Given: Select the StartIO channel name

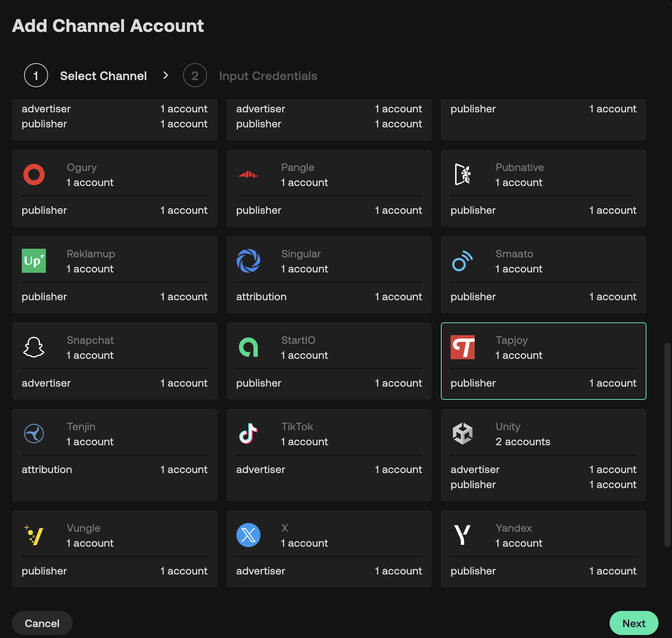Looking at the screenshot, I should (x=298, y=340).
